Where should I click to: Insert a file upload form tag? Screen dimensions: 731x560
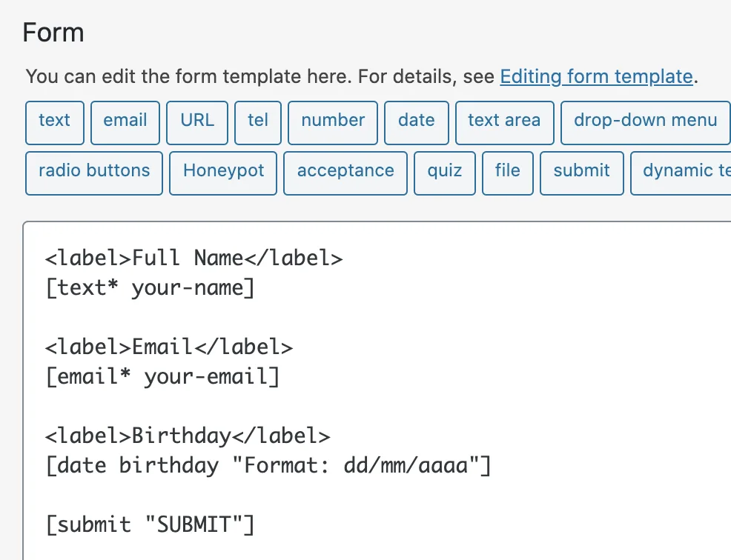click(507, 171)
